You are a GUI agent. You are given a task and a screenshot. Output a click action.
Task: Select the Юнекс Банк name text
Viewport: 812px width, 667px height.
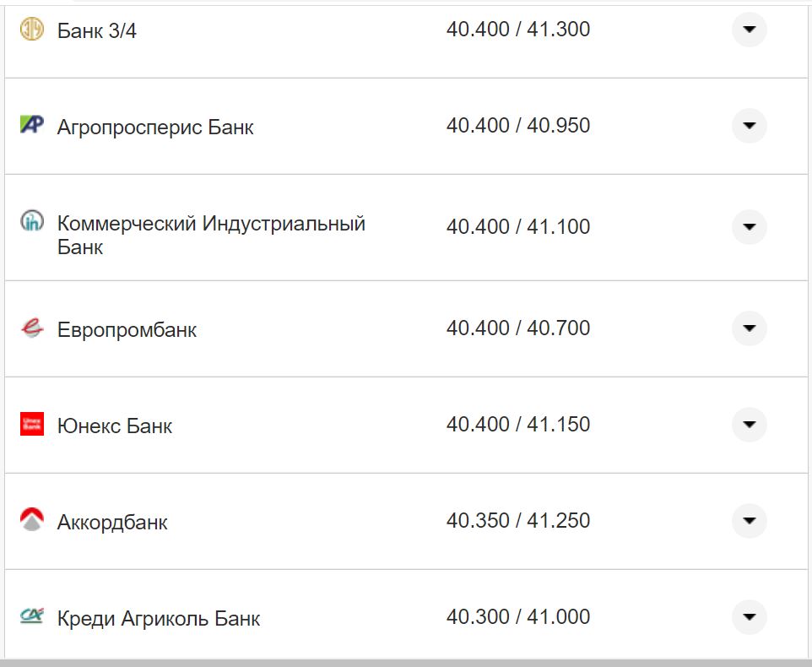(x=113, y=425)
